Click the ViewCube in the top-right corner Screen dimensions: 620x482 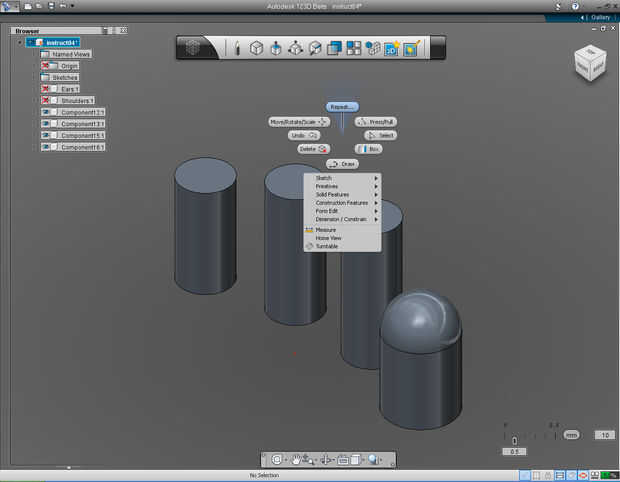coord(588,63)
